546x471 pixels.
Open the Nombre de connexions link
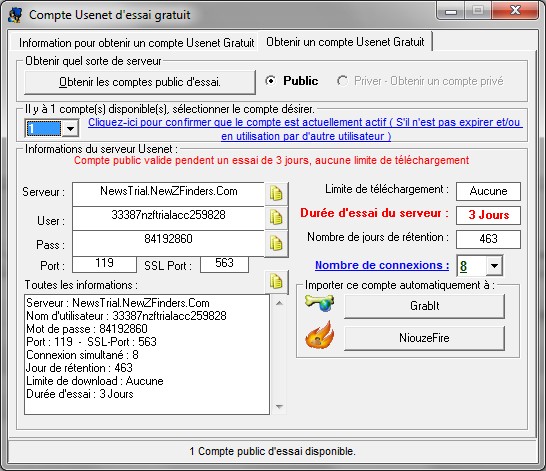click(382, 265)
